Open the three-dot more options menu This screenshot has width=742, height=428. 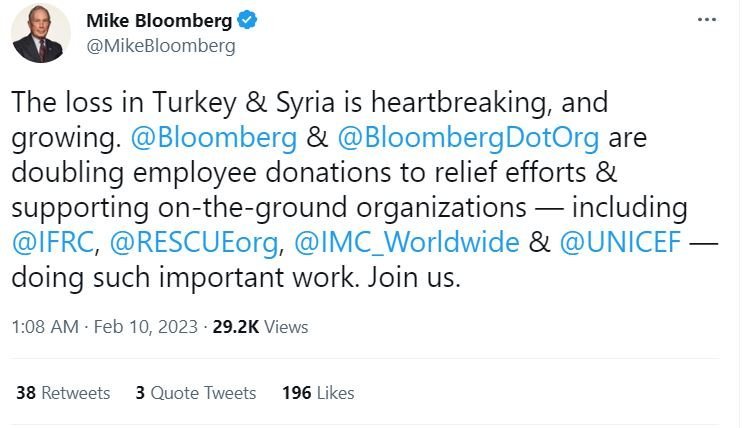[x=708, y=21]
